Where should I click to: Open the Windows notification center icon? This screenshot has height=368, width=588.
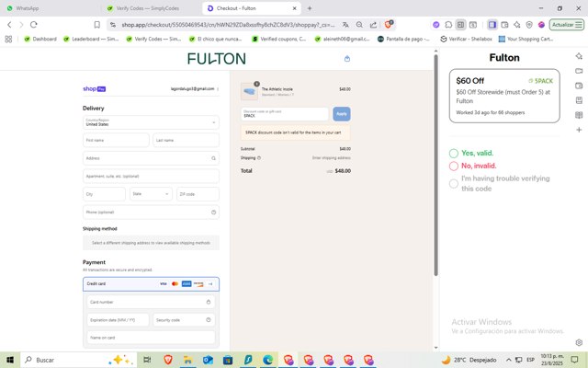(x=574, y=360)
